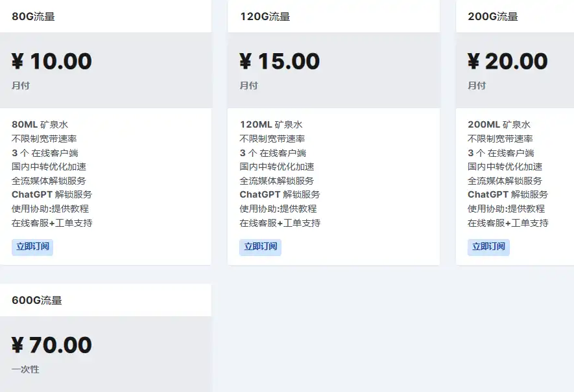Click the ¥ 15.00 price

pos(280,62)
